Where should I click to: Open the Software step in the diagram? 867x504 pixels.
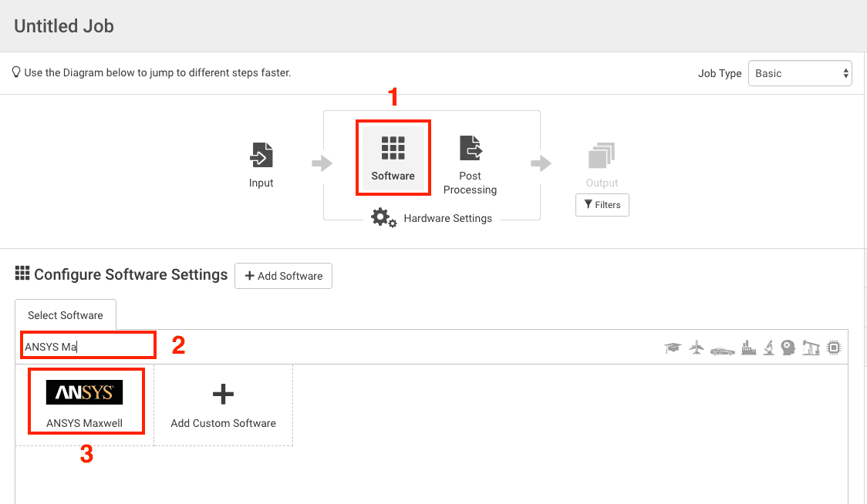pyautogui.click(x=393, y=159)
